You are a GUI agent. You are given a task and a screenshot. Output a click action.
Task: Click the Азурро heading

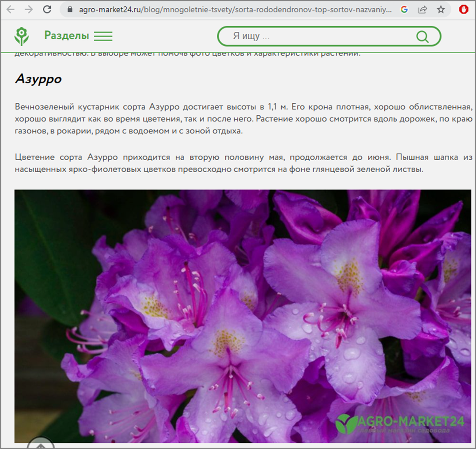38,79
